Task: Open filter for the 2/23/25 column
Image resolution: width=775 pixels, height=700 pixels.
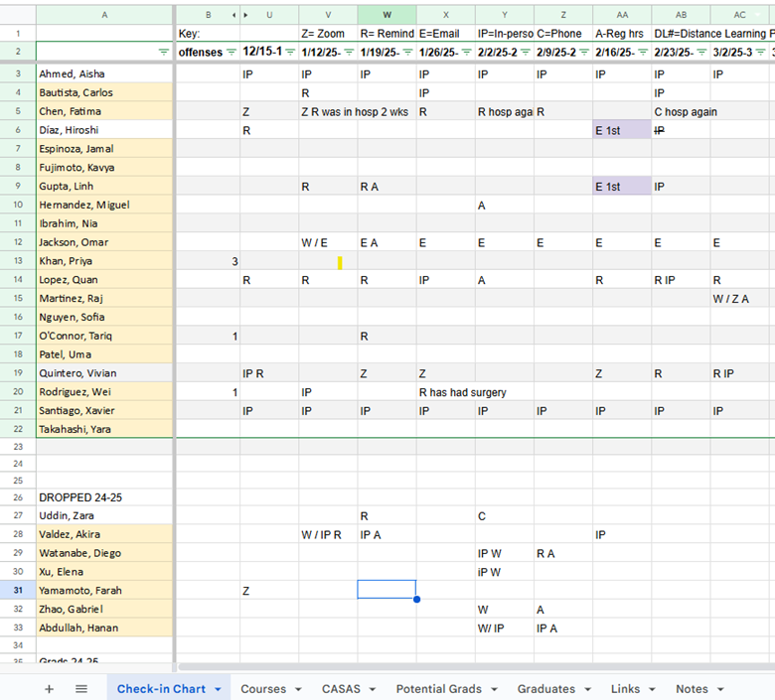Action: pos(701,52)
